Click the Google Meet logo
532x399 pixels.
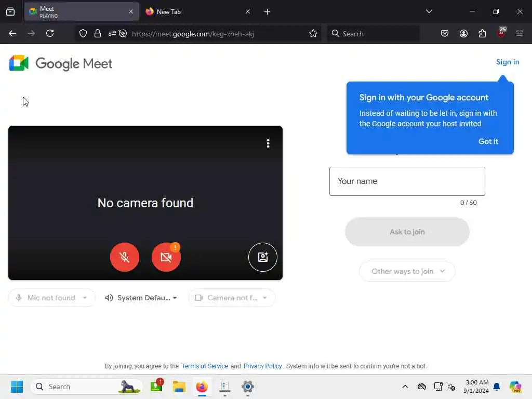[61, 63]
